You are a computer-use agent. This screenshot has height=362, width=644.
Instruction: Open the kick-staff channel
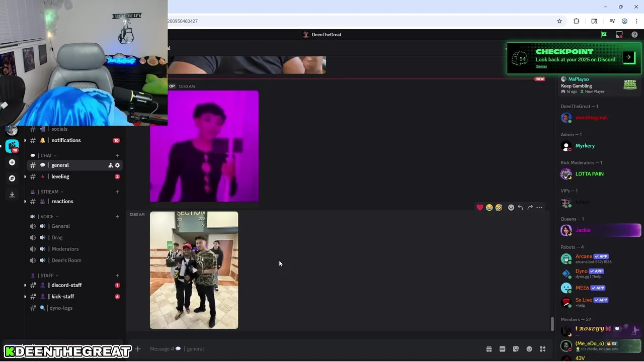tap(74, 297)
